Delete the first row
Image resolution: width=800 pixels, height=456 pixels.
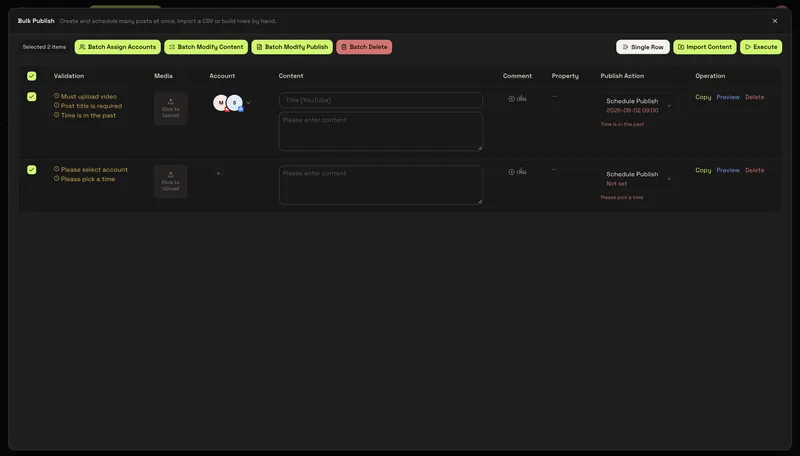[755, 97]
